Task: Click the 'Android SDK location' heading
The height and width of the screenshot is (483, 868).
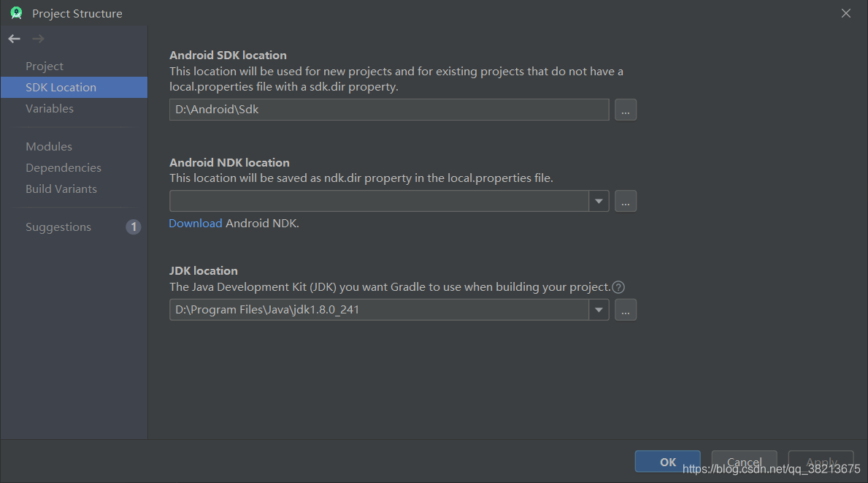Action: point(228,56)
